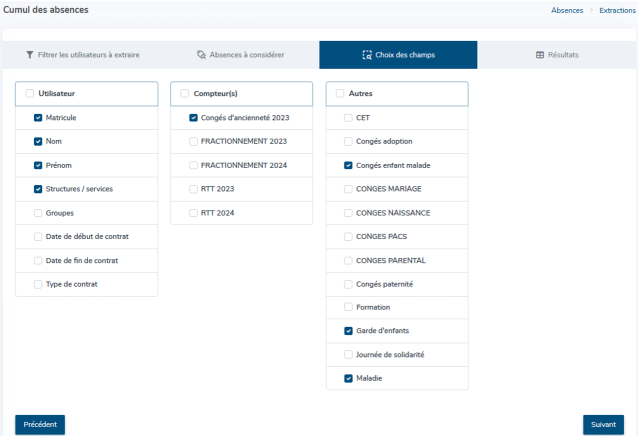638x436 pixels.
Task: Click the Extractions breadcrumb link
Action: pyautogui.click(x=616, y=10)
